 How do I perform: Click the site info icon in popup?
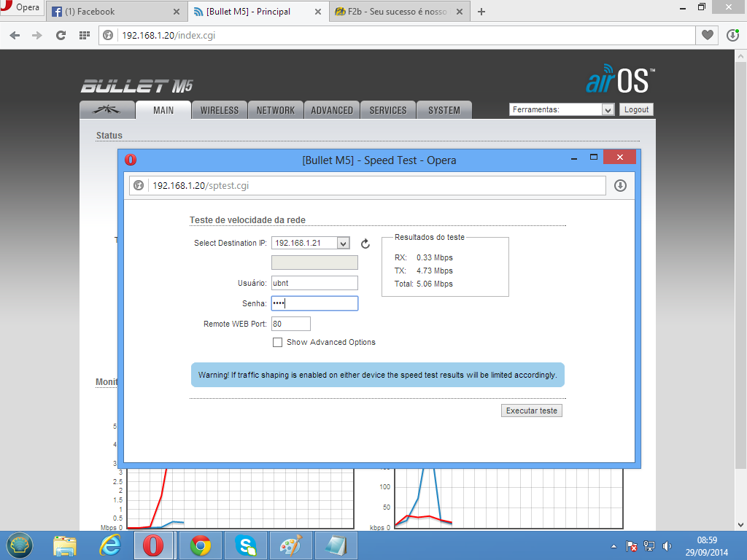pos(139,186)
